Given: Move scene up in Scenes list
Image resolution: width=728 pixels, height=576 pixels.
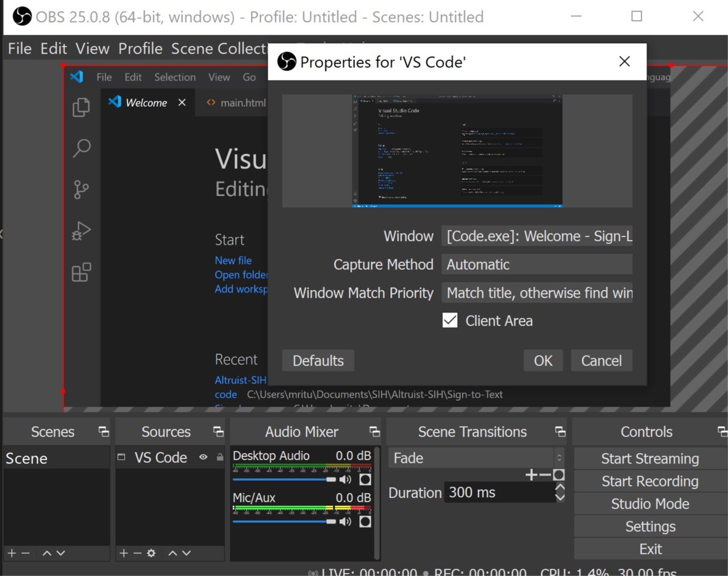Looking at the screenshot, I should point(47,553).
